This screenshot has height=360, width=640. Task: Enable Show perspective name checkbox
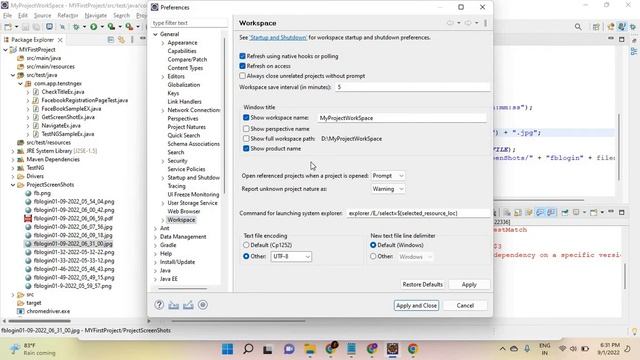pyautogui.click(x=246, y=129)
